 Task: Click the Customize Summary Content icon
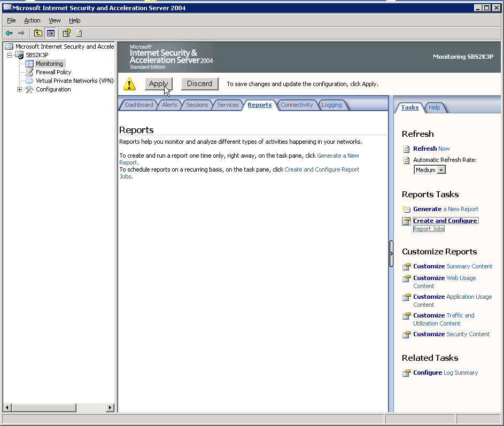click(x=406, y=267)
